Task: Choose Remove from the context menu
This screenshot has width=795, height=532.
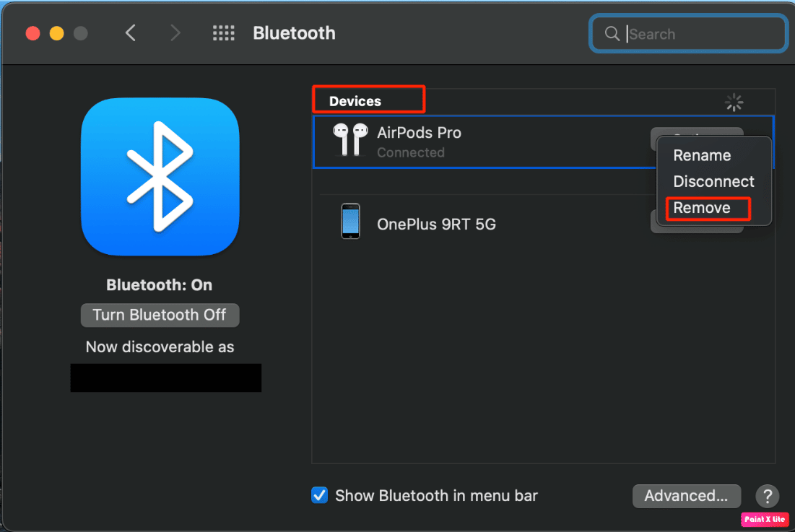Action: coord(702,208)
